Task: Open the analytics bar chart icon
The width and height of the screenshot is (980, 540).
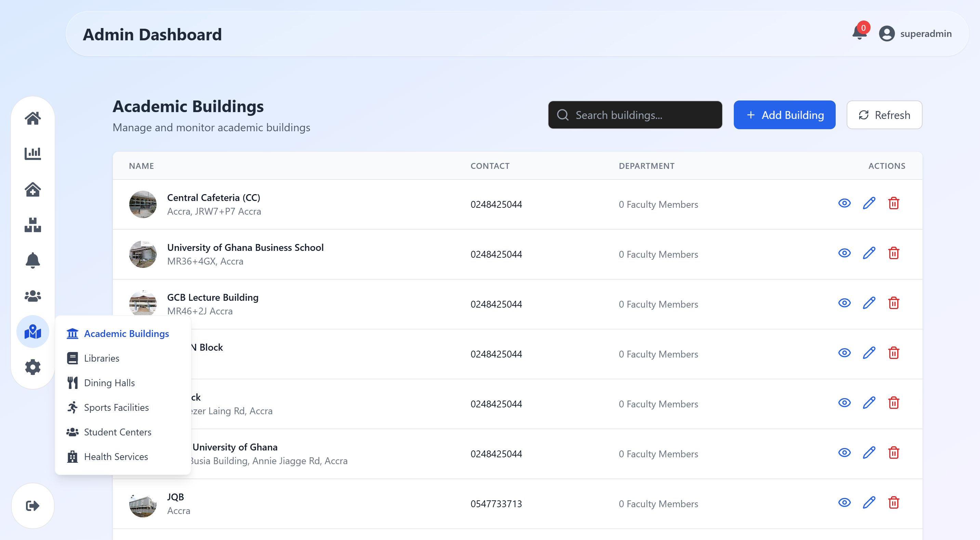Action: click(x=33, y=154)
